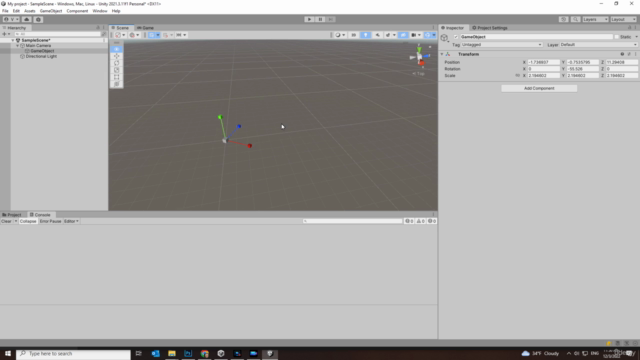Open the GameObject menu

pyautogui.click(x=51, y=11)
